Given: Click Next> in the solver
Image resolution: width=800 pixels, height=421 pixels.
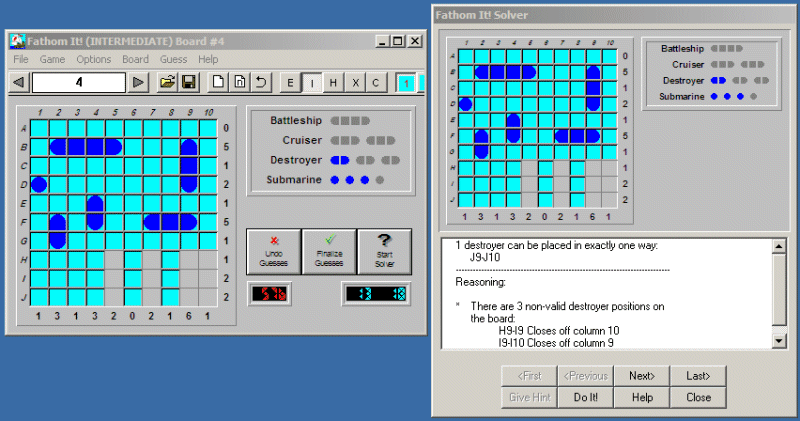Looking at the screenshot, I should point(642,376).
